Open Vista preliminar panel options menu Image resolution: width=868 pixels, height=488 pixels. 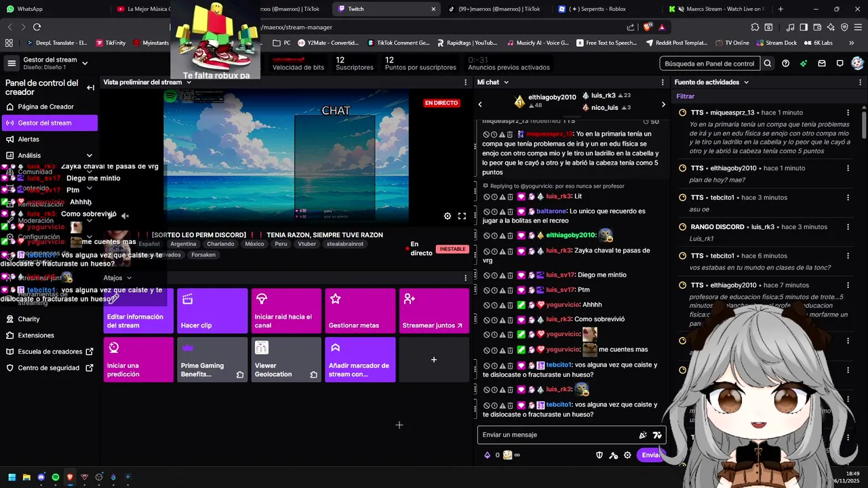tap(465, 82)
